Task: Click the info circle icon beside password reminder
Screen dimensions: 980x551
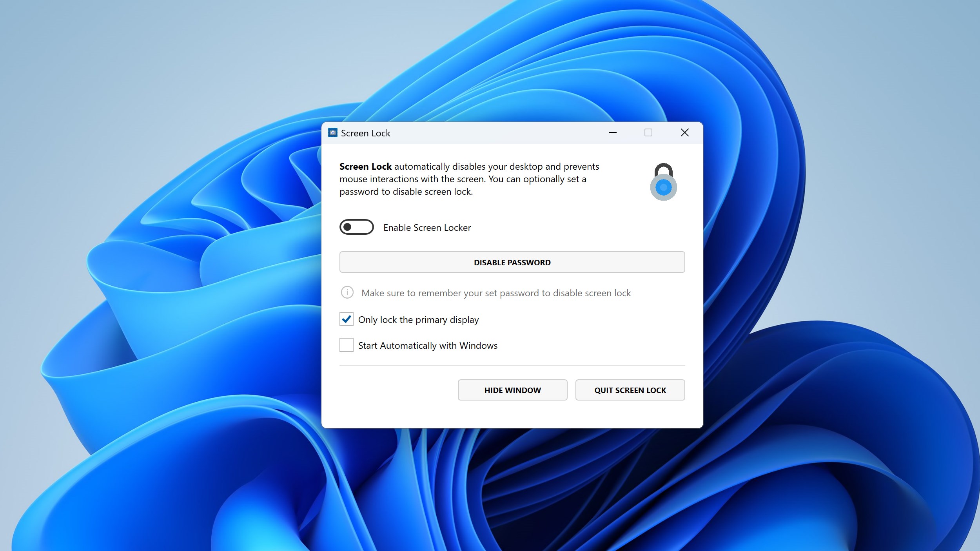Action: [347, 292]
